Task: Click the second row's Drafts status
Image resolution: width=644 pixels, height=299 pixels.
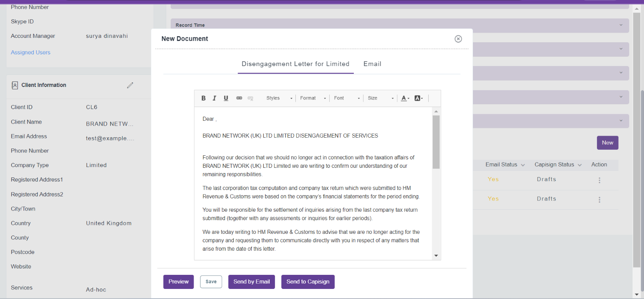Action: [x=546, y=199]
